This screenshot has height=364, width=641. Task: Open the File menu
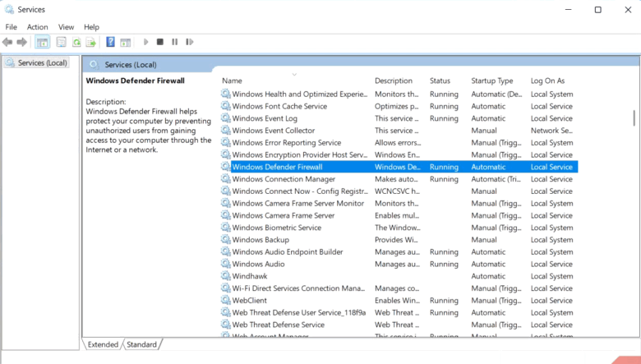tap(12, 27)
